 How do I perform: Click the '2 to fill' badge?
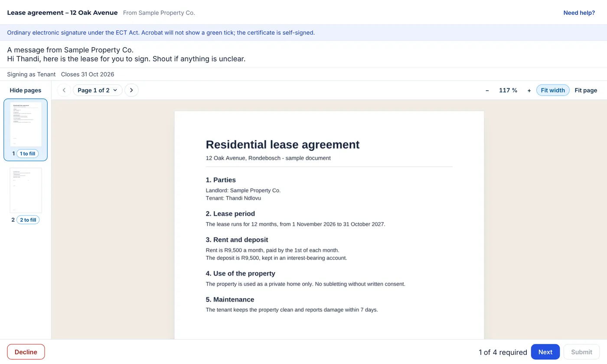28,220
